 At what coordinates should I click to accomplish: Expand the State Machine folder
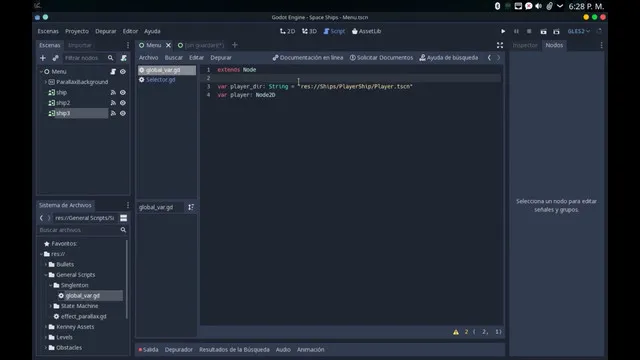click(51, 306)
